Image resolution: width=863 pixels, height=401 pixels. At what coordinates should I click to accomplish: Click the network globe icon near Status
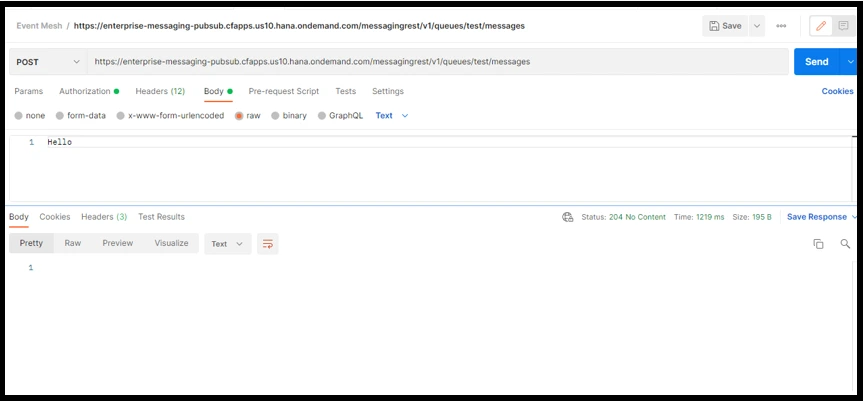568,217
